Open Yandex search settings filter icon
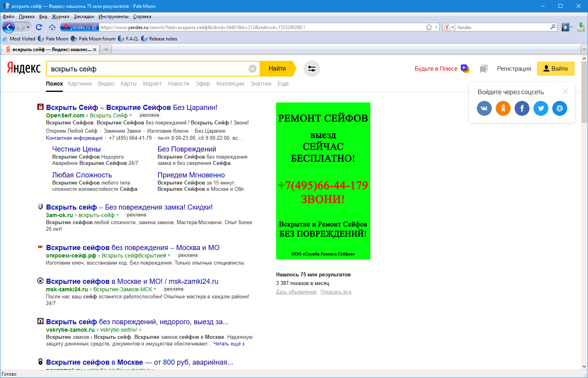Image resolution: width=588 pixels, height=378 pixels. (312, 69)
